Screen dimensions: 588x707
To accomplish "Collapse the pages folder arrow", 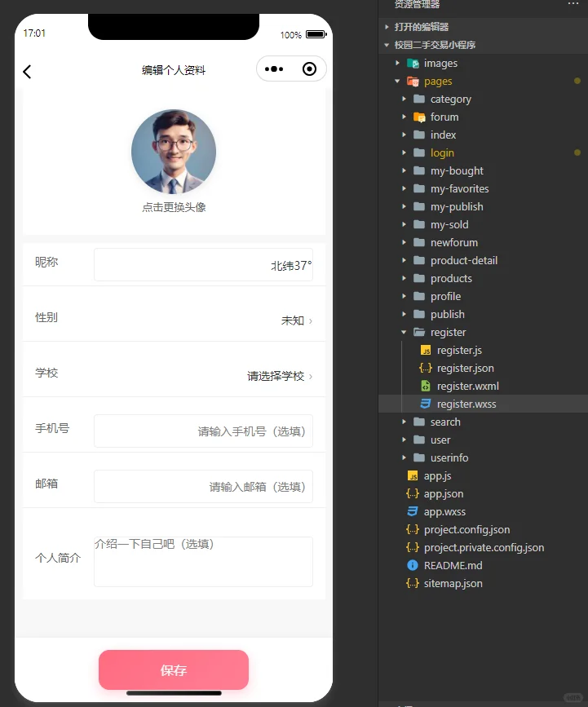I will 397,82.
